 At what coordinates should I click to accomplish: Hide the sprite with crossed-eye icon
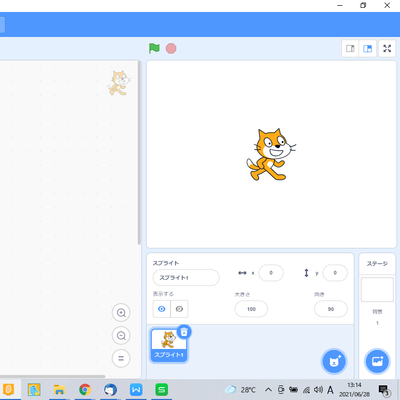[179, 309]
